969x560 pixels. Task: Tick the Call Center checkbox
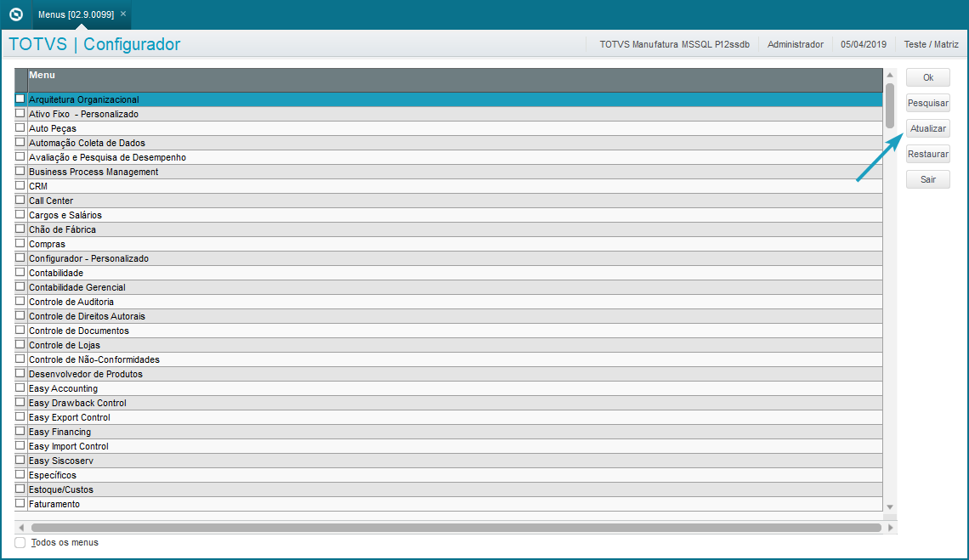tap(20, 201)
